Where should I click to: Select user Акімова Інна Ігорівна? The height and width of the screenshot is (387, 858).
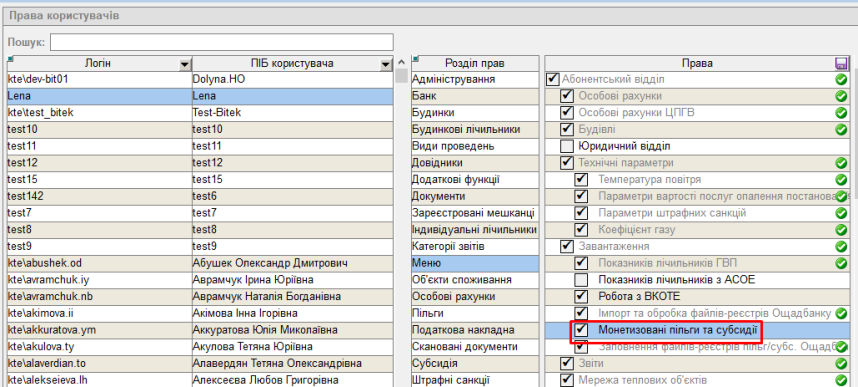(293, 313)
